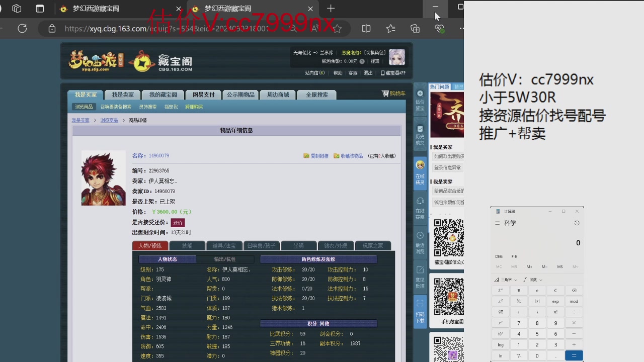Open a new browser tab with plus icon
The height and width of the screenshot is (362, 644).
(331, 9)
